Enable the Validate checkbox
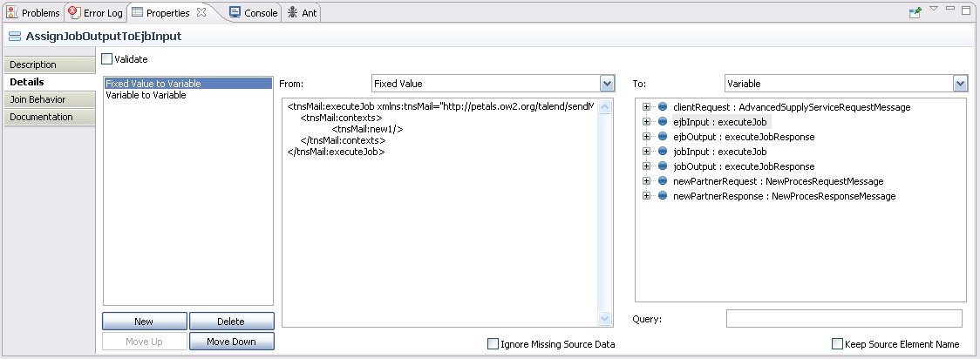Viewport: 980px width, 359px height. pos(107,59)
